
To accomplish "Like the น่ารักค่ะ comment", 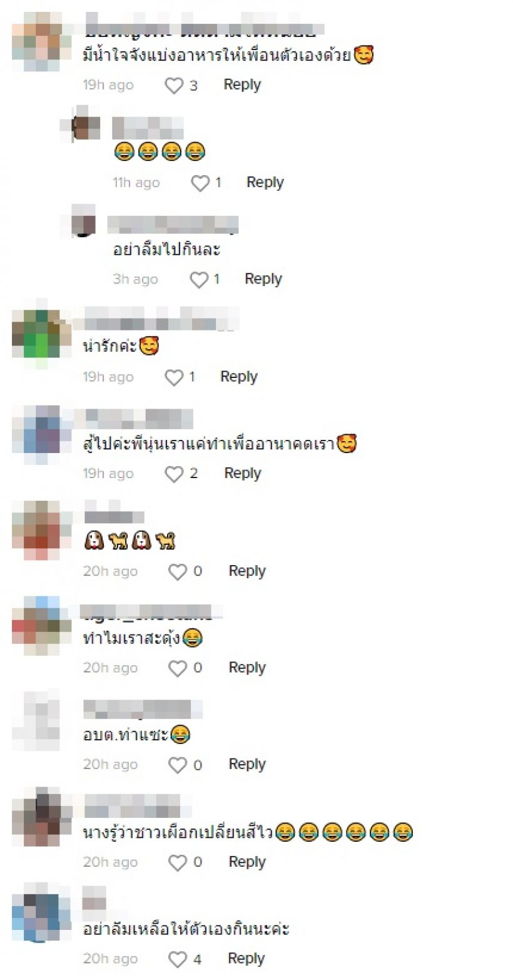I will click(x=173, y=377).
